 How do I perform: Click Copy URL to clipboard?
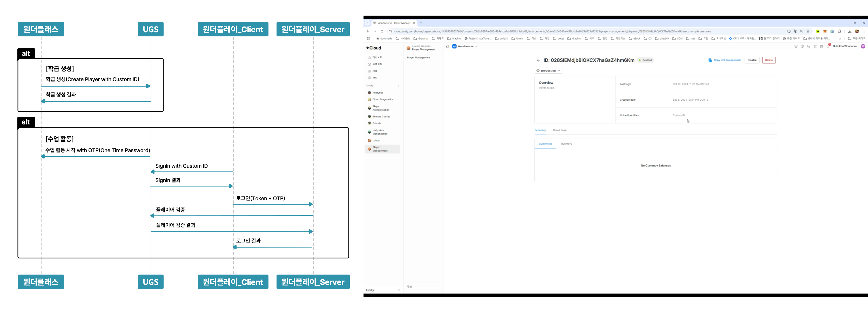tap(724, 60)
